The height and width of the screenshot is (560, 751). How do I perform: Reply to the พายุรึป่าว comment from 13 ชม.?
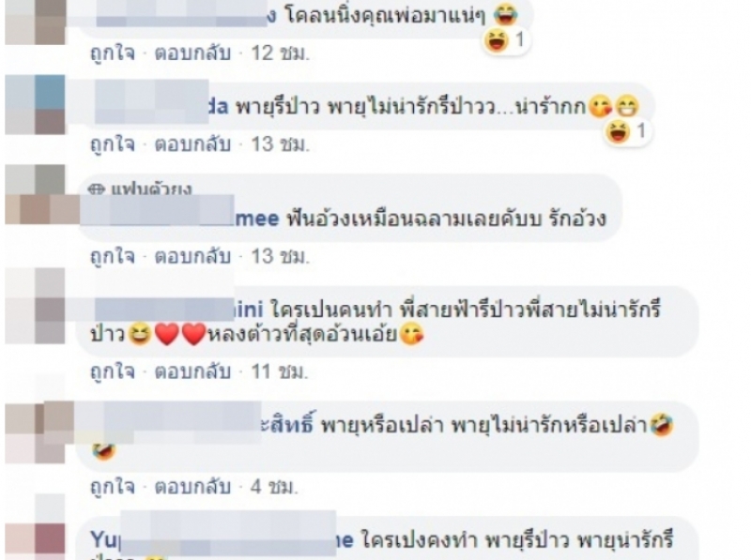(x=192, y=144)
